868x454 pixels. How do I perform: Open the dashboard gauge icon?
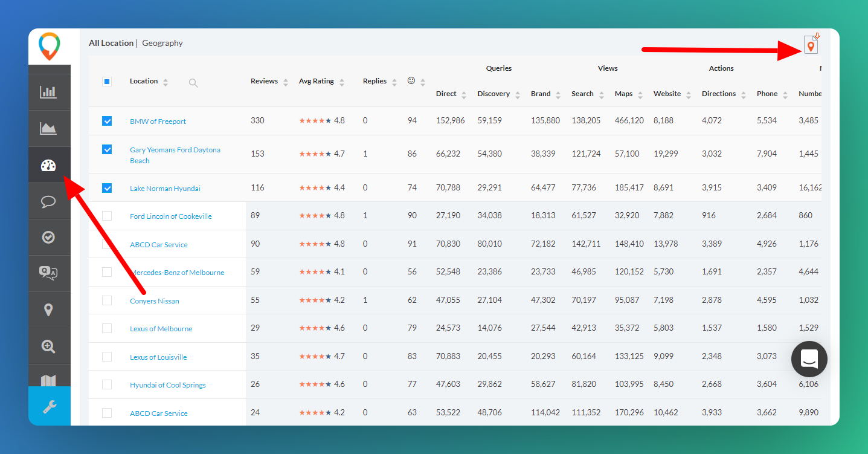[x=48, y=165]
